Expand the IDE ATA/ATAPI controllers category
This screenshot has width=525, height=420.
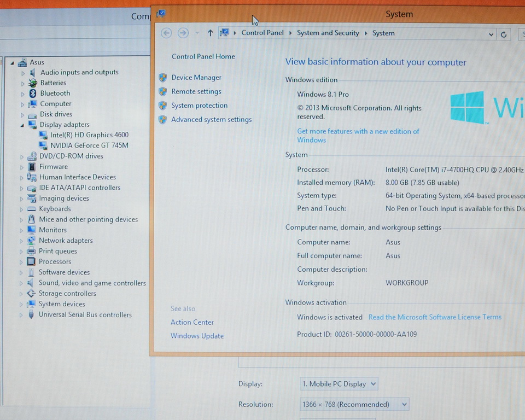click(22, 189)
